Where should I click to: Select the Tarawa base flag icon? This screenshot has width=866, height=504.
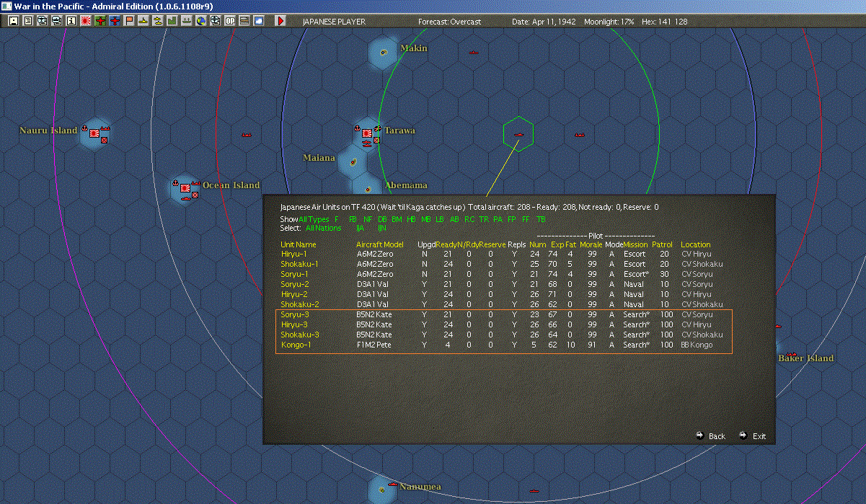point(366,133)
